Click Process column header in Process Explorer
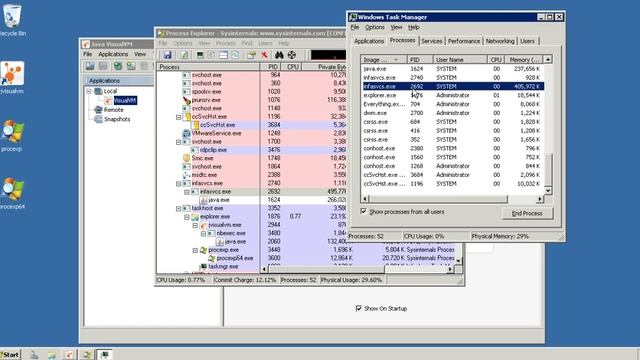This screenshot has width=640, height=360. coord(208,67)
